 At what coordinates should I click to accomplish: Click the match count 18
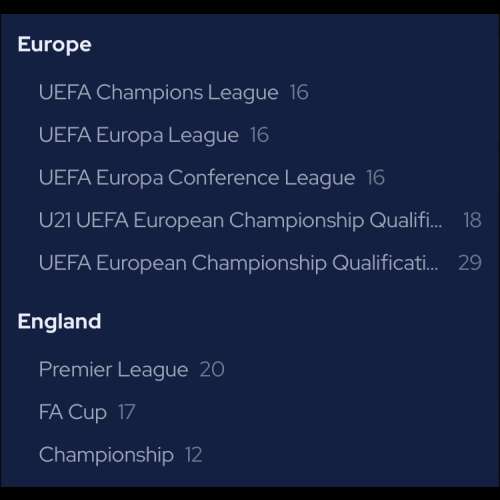tap(473, 220)
